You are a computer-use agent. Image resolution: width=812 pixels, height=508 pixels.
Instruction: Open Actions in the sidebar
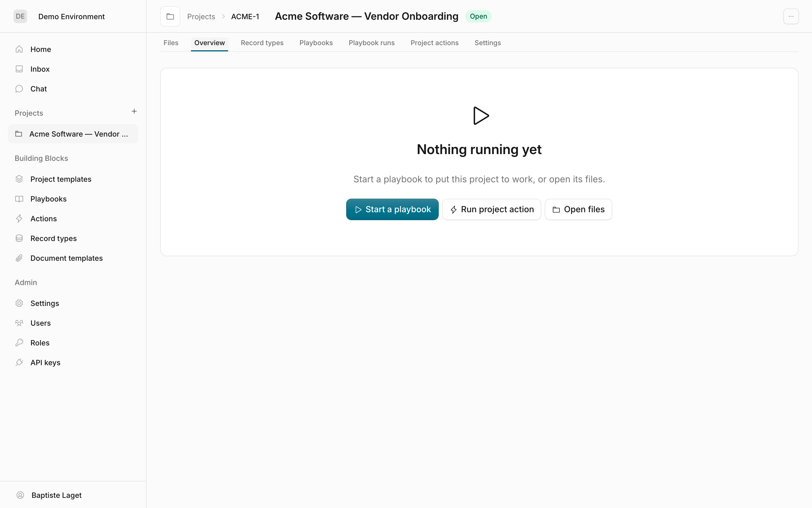click(x=73, y=218)
